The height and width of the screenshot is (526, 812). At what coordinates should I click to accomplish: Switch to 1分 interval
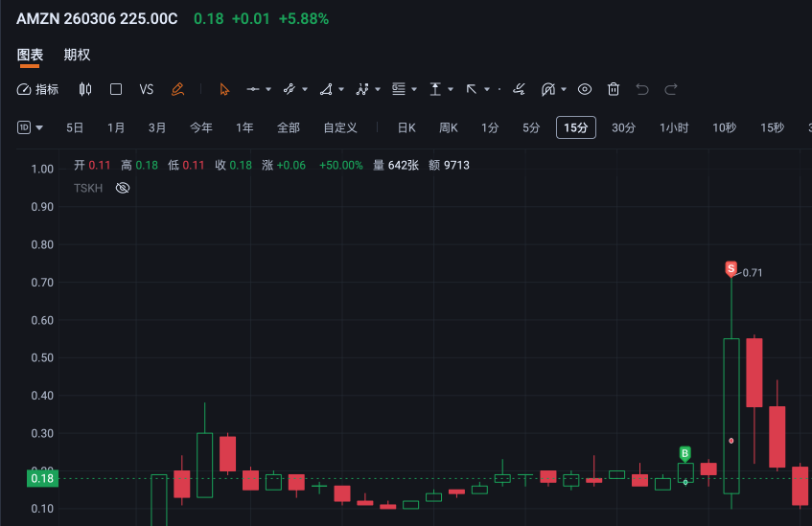(x=490, y=127)
